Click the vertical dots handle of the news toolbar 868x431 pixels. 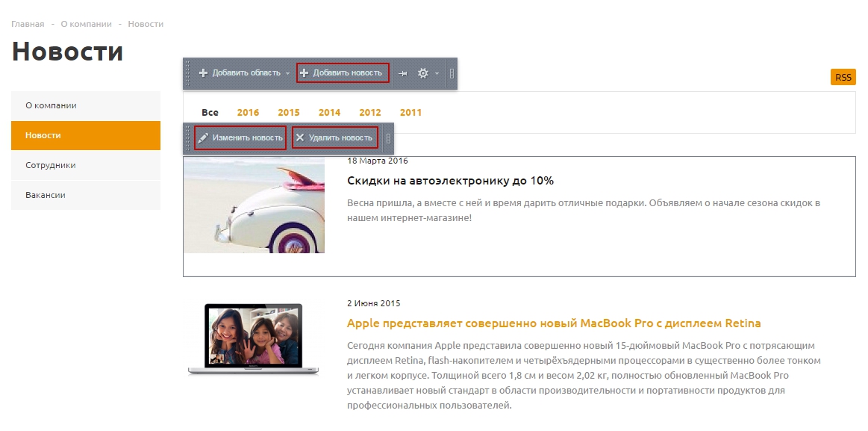(388, 138)
